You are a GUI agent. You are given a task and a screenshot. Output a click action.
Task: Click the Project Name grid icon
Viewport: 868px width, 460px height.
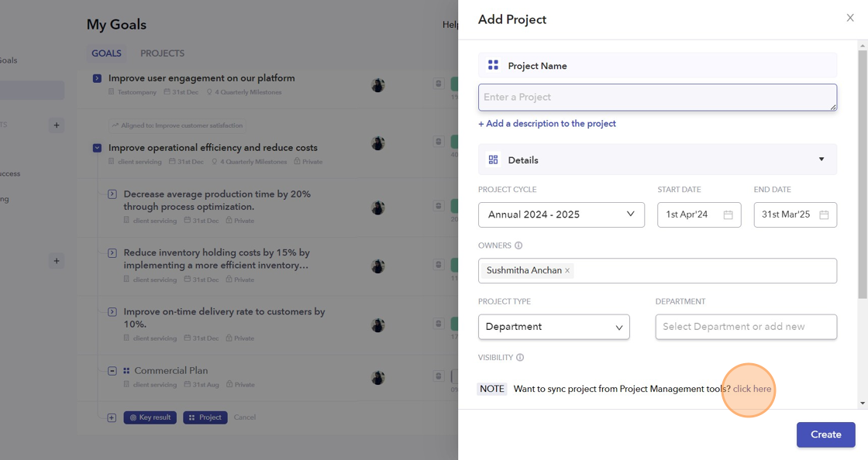pyautogui.click(x=493, y=66)
